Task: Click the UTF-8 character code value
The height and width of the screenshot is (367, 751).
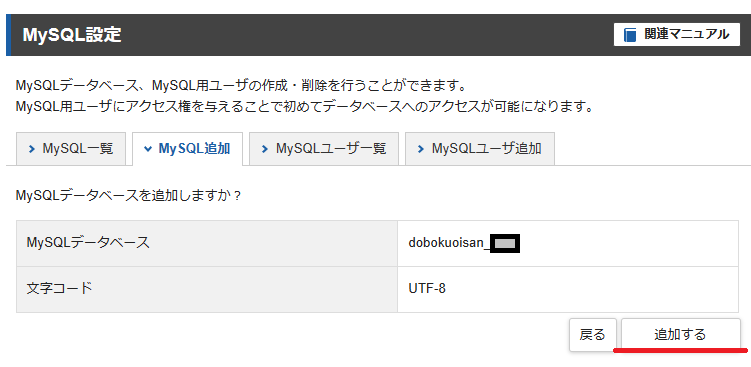Action: (x=427, y=289)
